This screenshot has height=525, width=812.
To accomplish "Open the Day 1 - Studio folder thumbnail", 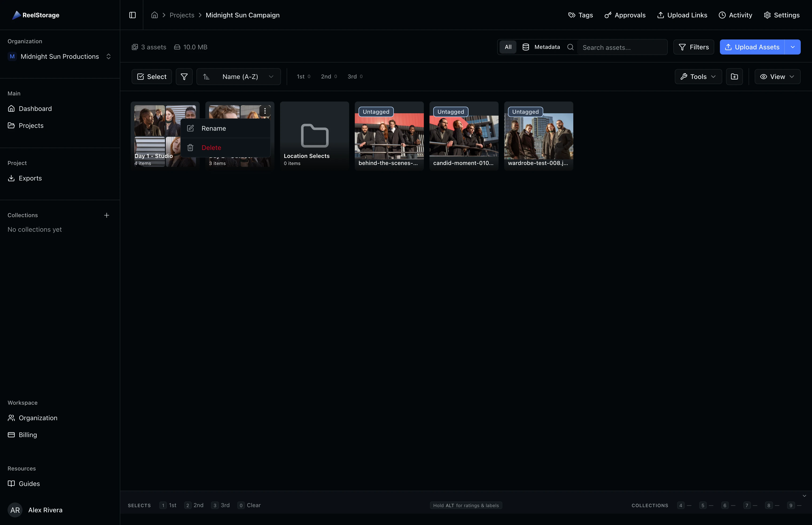I will 153,129.
